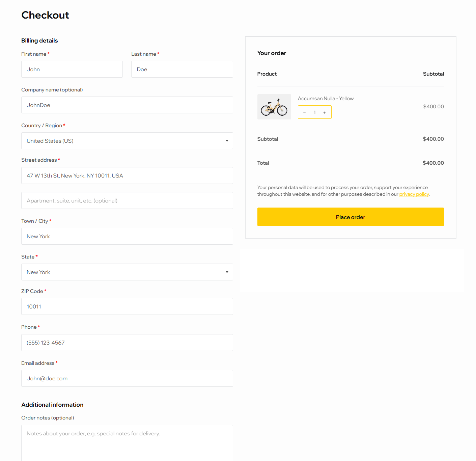Click the Town / City field
The height and width of the screenshot is (461, 476).
[127, 236]
